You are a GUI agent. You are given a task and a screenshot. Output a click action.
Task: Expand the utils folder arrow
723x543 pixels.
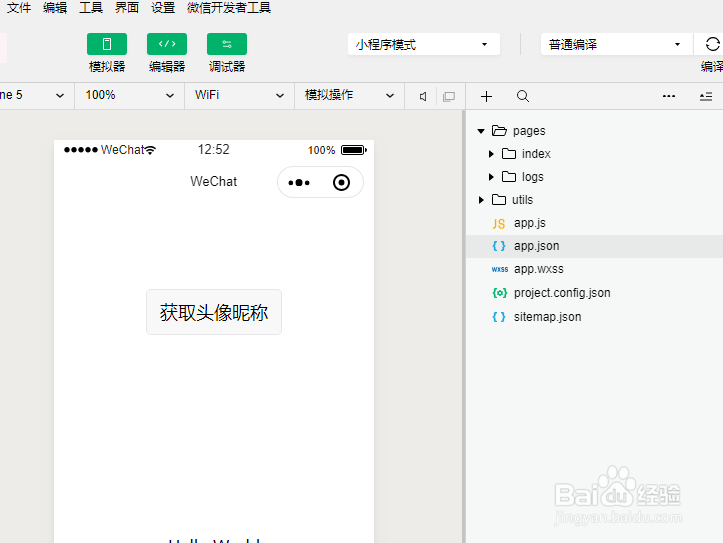pyautogui.click(x=481, y=200)
